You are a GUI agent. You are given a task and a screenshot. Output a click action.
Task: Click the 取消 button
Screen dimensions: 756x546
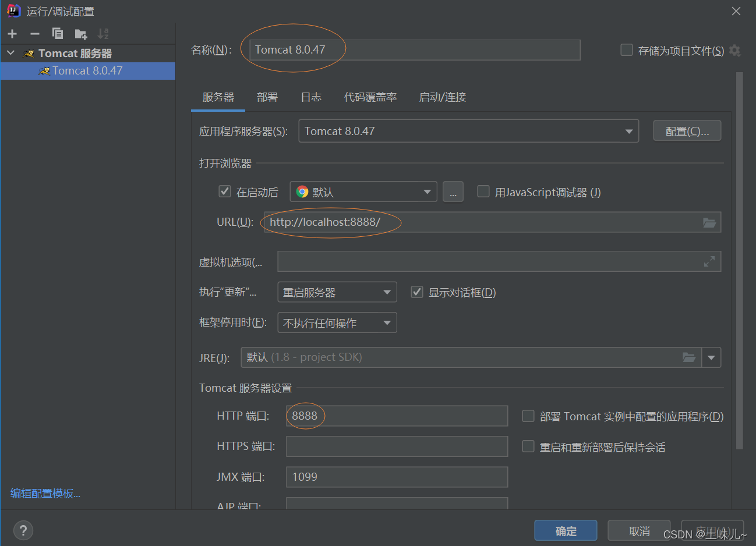(x=640, y=531)
